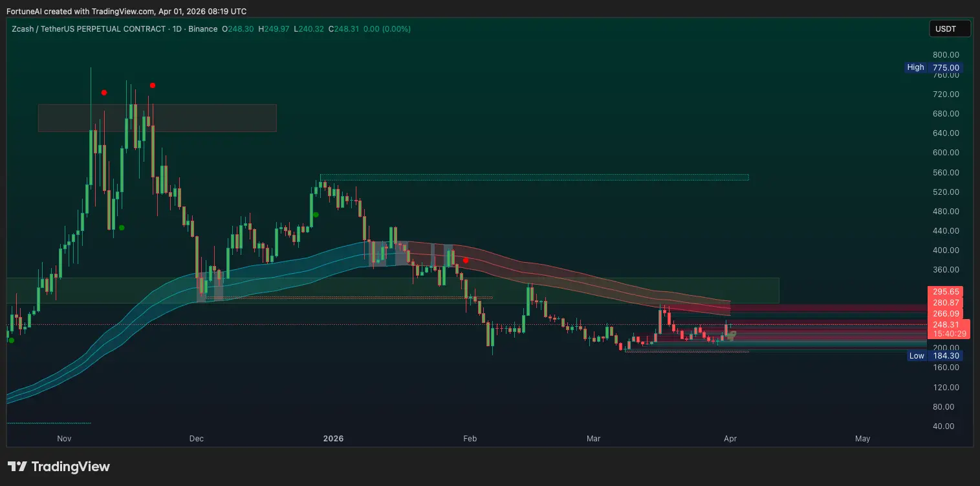Screen dimensions: 980x486
Task: Select the Zcash / TetherUS PERPETUAL CONTRACT title
Action: pyautogui.click(x=89, y=29)
